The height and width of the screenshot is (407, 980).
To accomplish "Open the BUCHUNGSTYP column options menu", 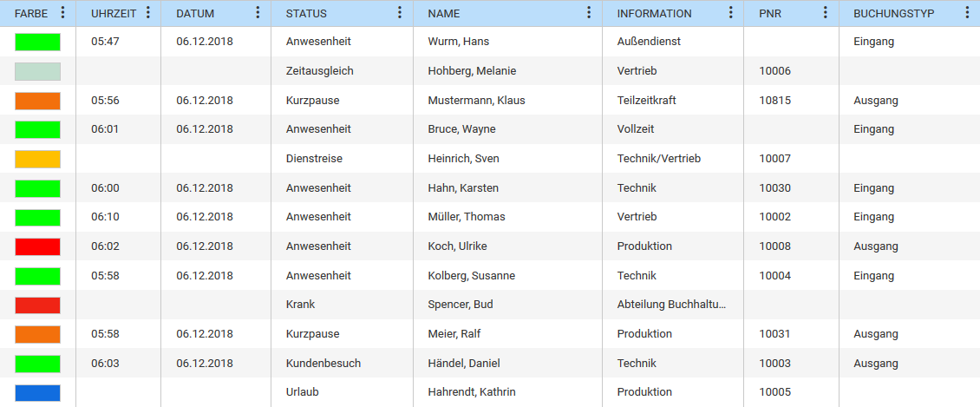I will (966, 13).
